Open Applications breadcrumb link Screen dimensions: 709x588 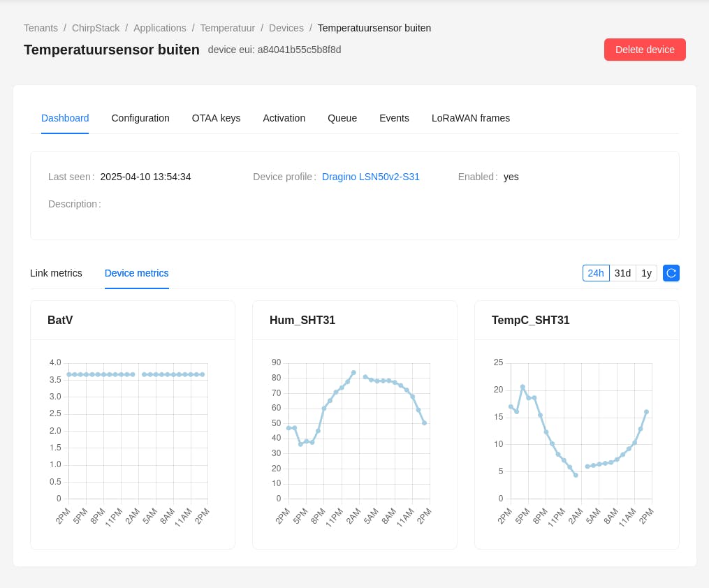[x=160, y=28]
